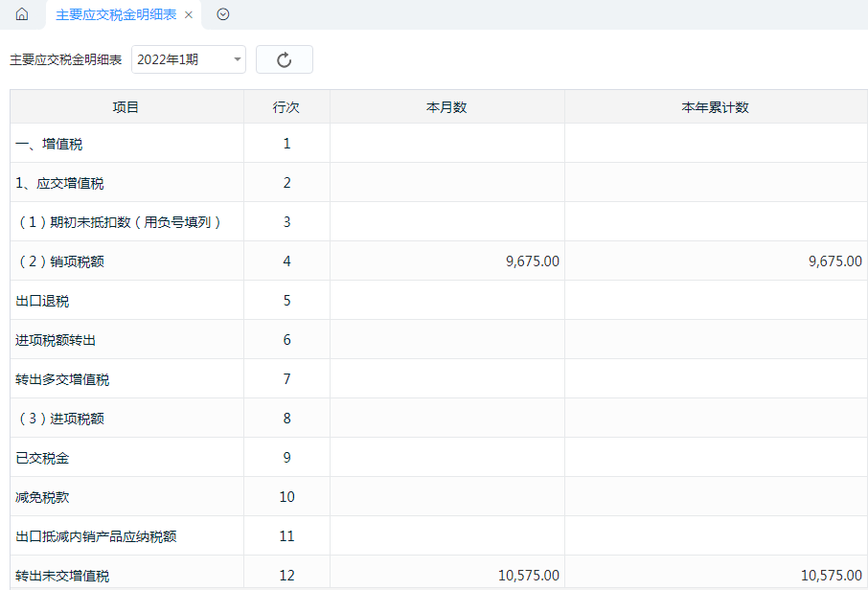Click the 9,675.00 value under 本月数
Viewport: 868px width, 590px height.
click(x=533, y=261)
